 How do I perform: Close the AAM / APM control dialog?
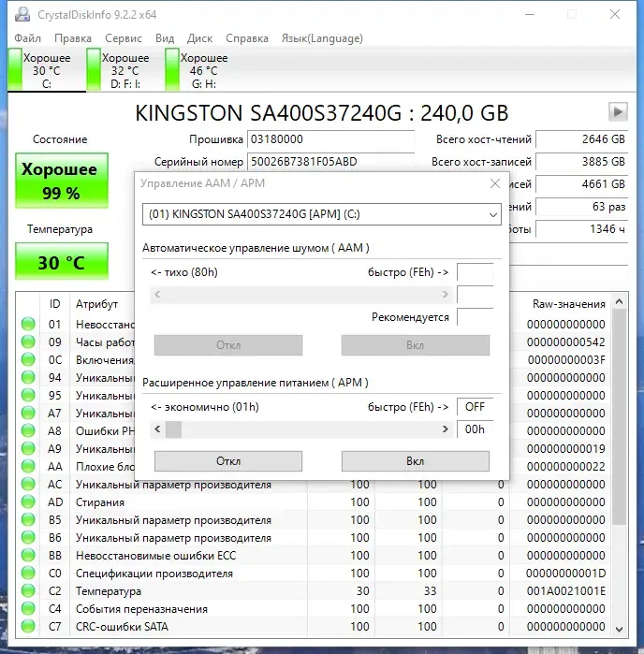495,183
